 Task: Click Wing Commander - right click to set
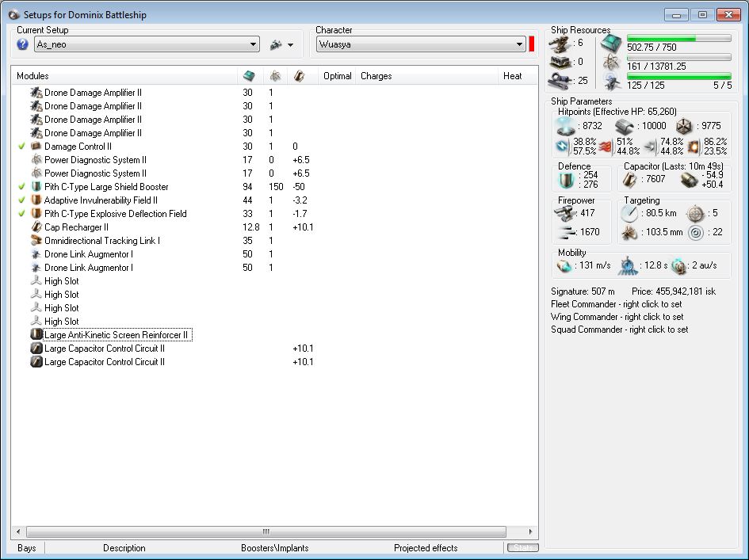tap(617, 317)
